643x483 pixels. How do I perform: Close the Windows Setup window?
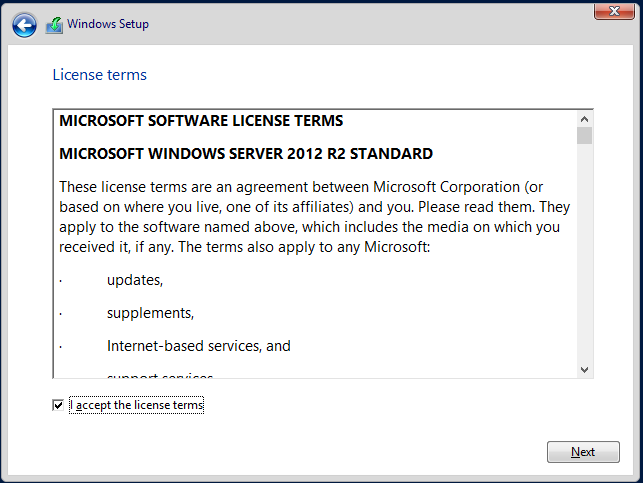[x=614, y=11]
